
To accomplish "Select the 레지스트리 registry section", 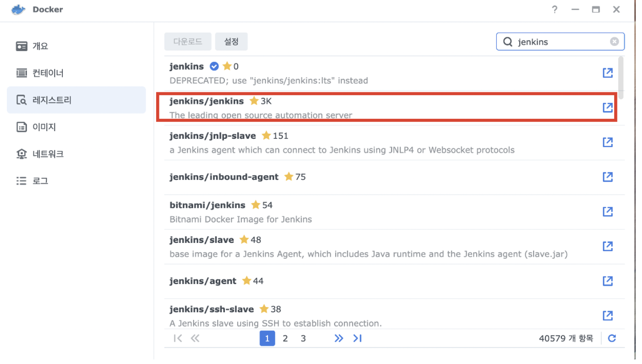I will click(76, 100).
